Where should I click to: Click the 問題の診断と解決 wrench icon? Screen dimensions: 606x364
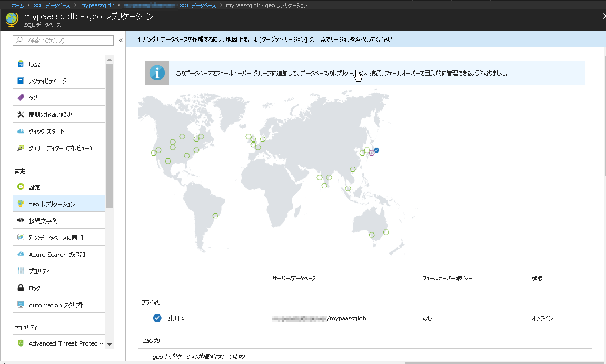21,115
